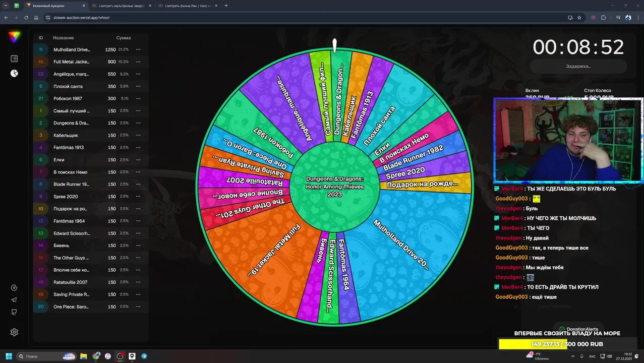
Task: Open options menu for Full Metal Jacket row
Action: pyautogui.click(x=138, y=62)
